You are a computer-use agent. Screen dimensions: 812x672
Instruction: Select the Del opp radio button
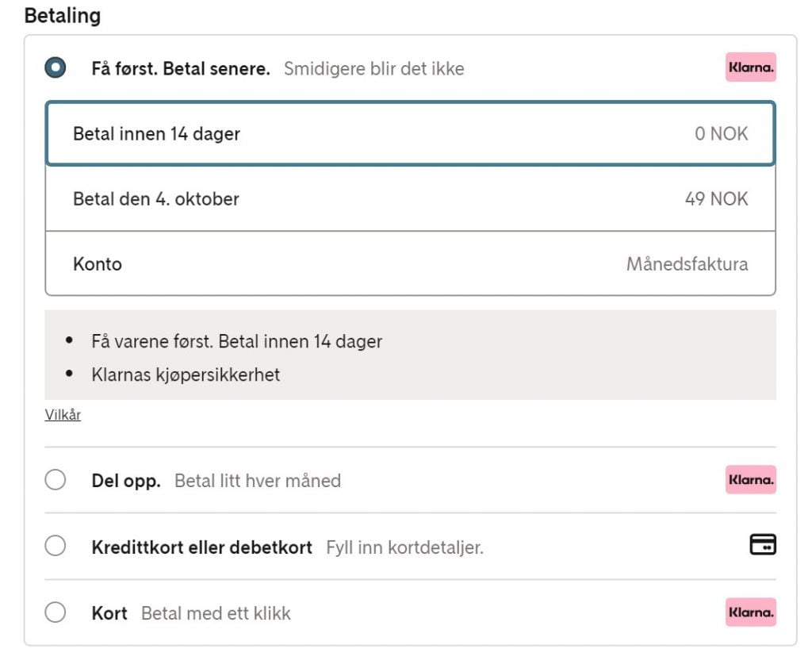coord(56,480)
